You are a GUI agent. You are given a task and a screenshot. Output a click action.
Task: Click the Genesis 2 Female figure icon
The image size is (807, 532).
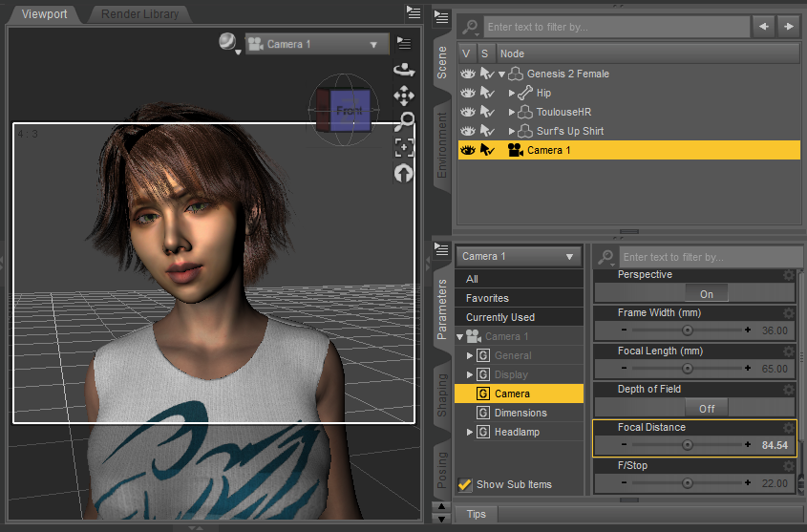pos(516,74)
